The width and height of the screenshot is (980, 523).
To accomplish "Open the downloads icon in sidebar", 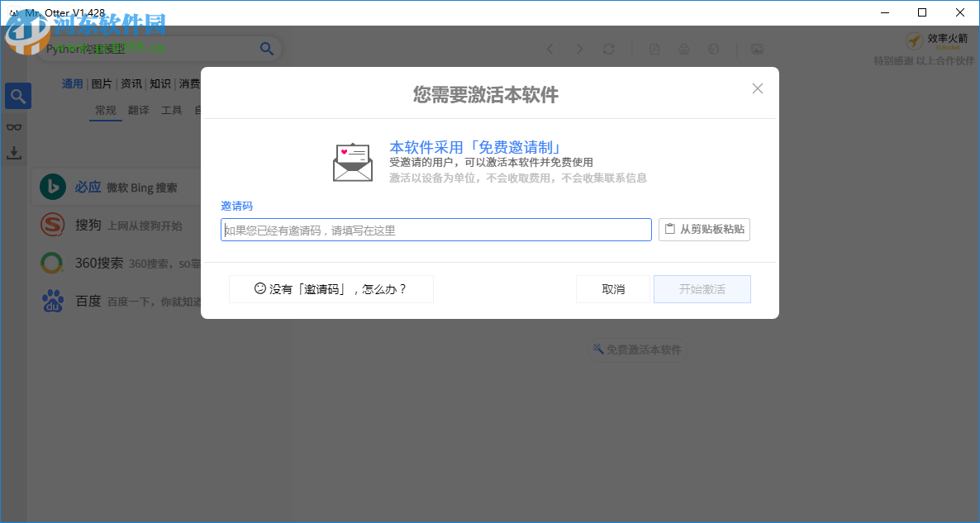I will click(x=14, y=153).
